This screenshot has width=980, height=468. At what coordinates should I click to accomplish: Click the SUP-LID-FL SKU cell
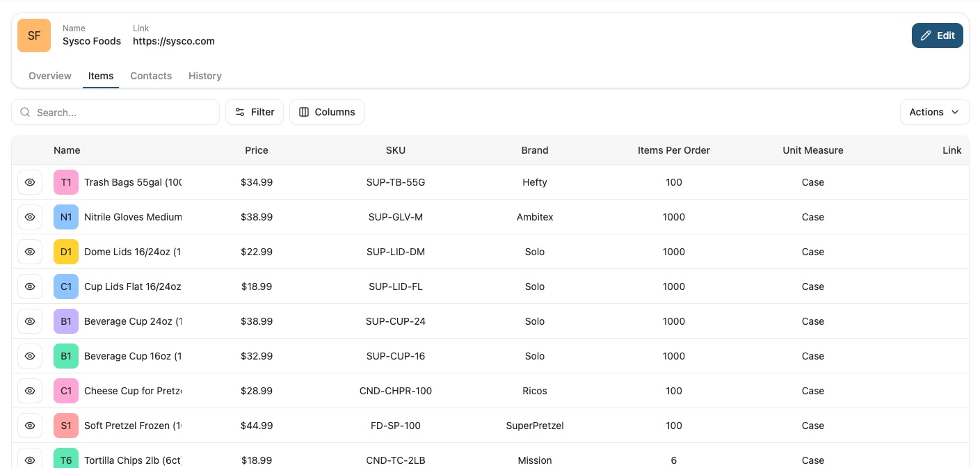coord(396,287)
